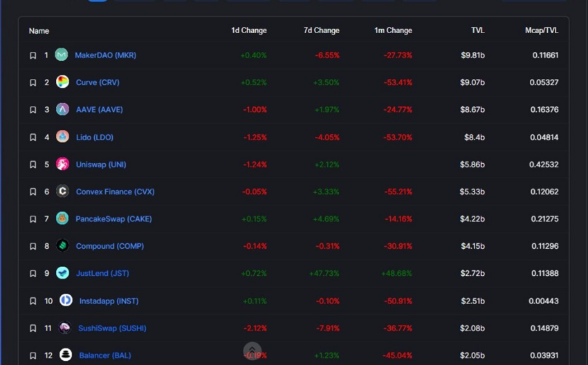Click the PancakeSwap logo icon
Image resolution: width=588 pixels, height=365 pixels.
(62, 218)
